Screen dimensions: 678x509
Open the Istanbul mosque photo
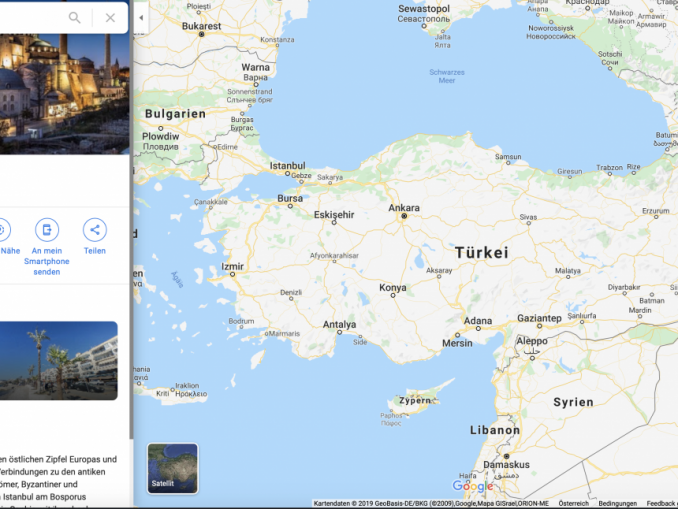(x=64, y=94)
